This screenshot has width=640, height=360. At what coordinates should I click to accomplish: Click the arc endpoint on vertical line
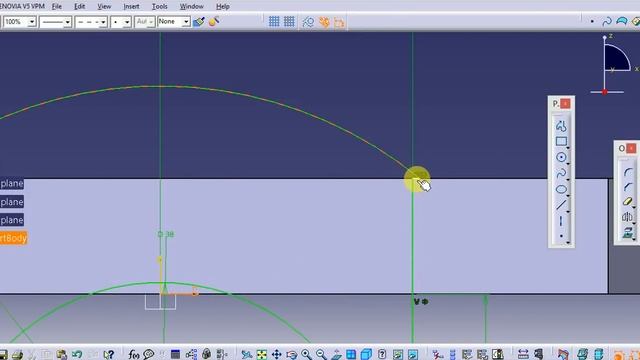click(x=413, y=177)
